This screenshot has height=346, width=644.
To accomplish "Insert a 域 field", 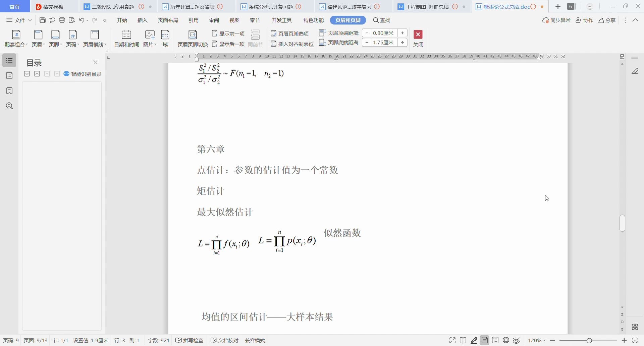I will point(165,39).
